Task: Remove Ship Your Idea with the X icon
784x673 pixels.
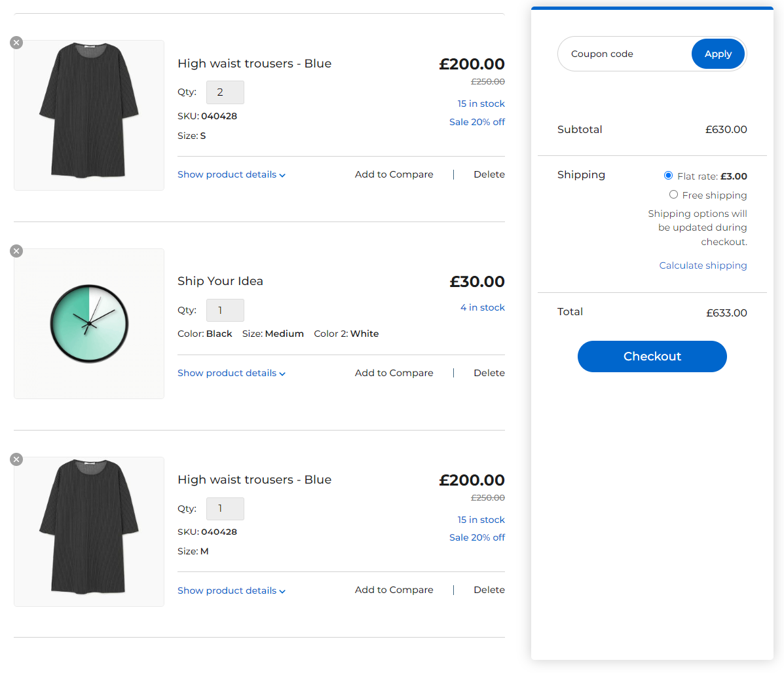Action: click(16, 251)
